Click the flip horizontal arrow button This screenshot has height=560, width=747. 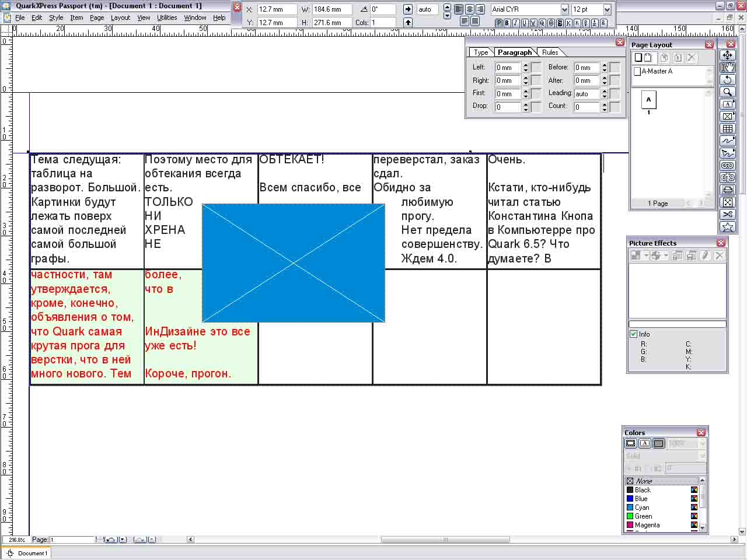click(408, 9)
